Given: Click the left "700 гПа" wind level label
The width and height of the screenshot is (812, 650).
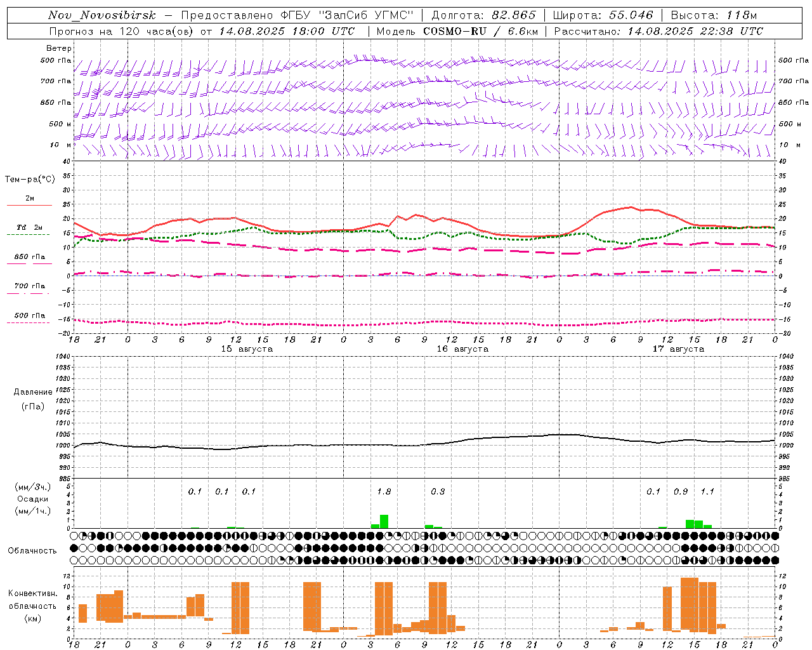Looking at the screenshot, I should point(56,81).
